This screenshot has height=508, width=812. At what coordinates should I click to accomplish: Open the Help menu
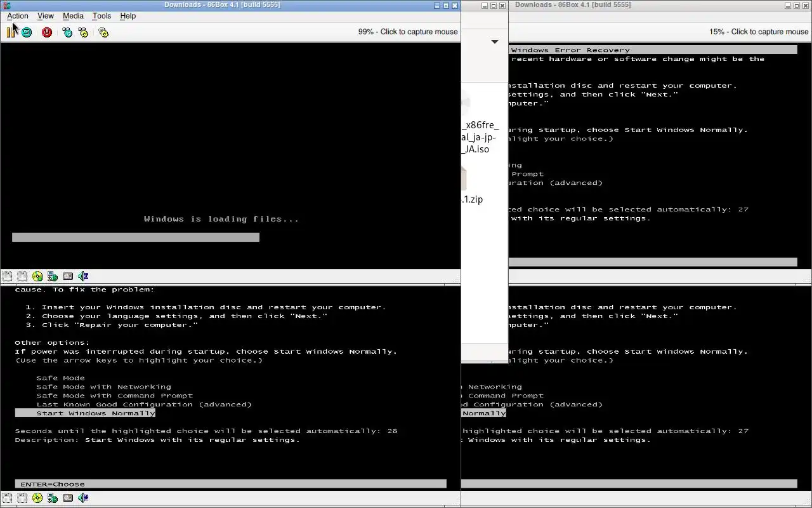pyautogui.click(x=128, y=16)
